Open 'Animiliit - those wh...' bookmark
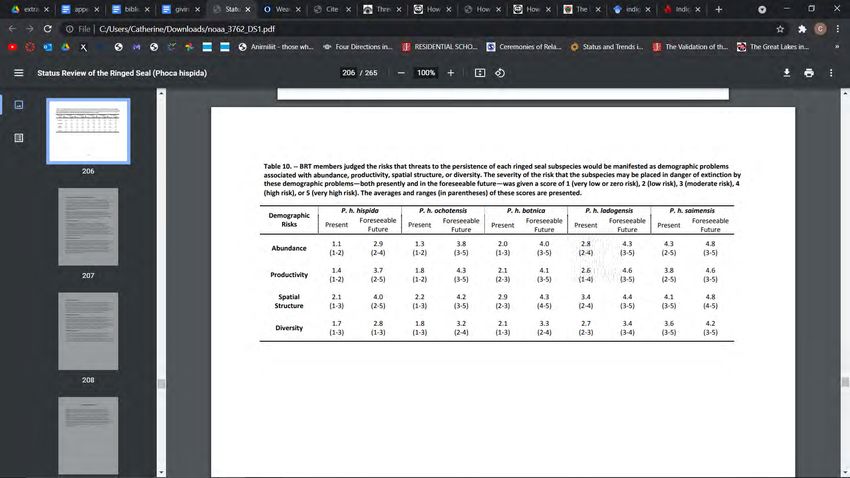Image resolution: width=850 pixels, height=478 pixels. 276,47
